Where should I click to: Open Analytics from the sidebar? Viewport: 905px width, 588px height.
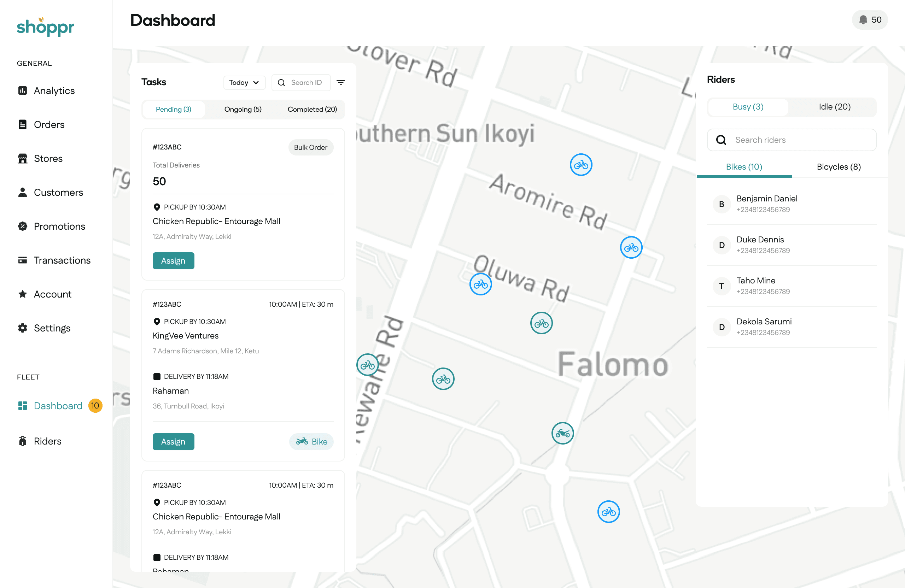click(54, 90)
